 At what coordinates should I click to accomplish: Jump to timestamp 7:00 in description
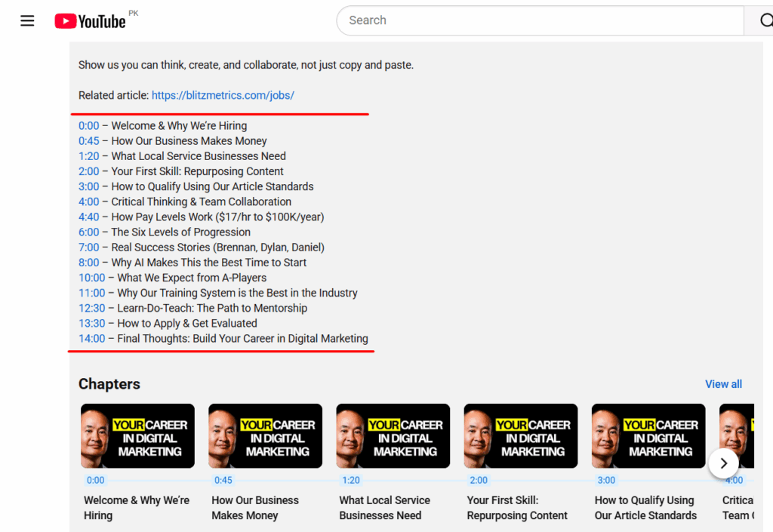tap(89, 248)
